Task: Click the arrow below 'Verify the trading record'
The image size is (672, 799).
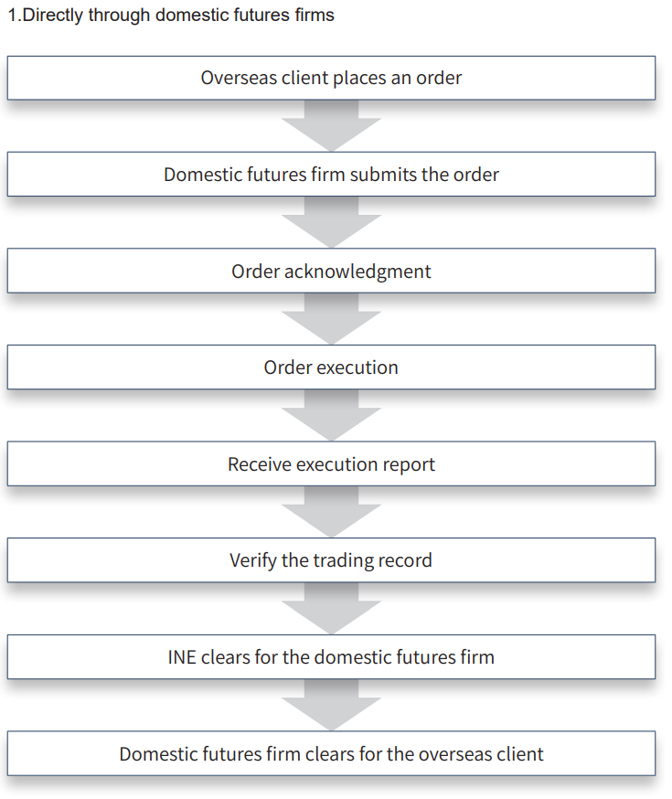Action: pyautogui.click(x=331, y=609)
